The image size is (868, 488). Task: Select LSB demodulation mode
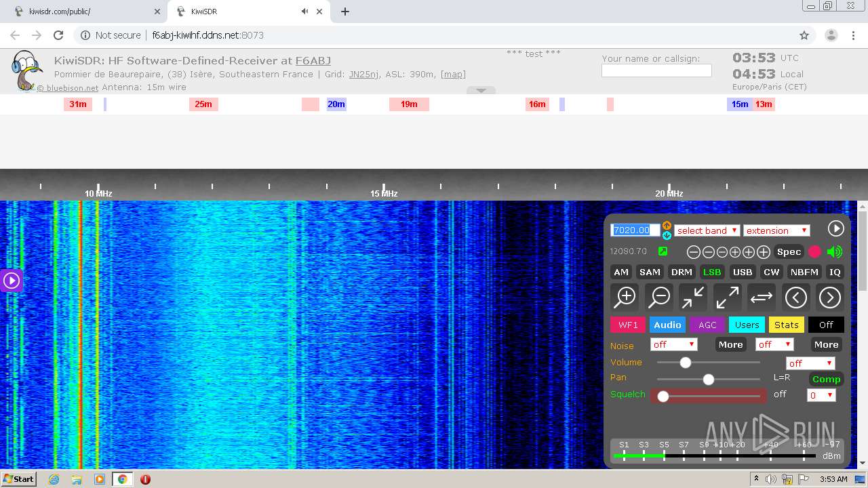point(712,272)
